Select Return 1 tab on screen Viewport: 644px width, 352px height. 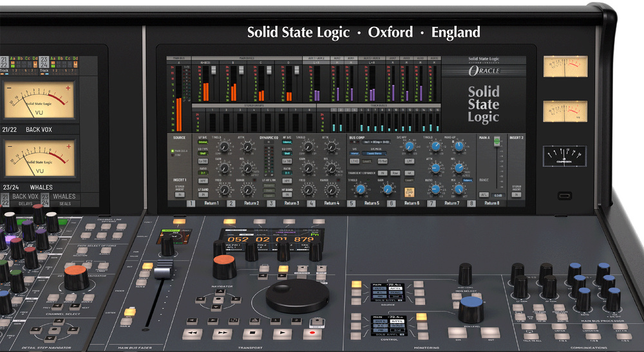[211, 203]
